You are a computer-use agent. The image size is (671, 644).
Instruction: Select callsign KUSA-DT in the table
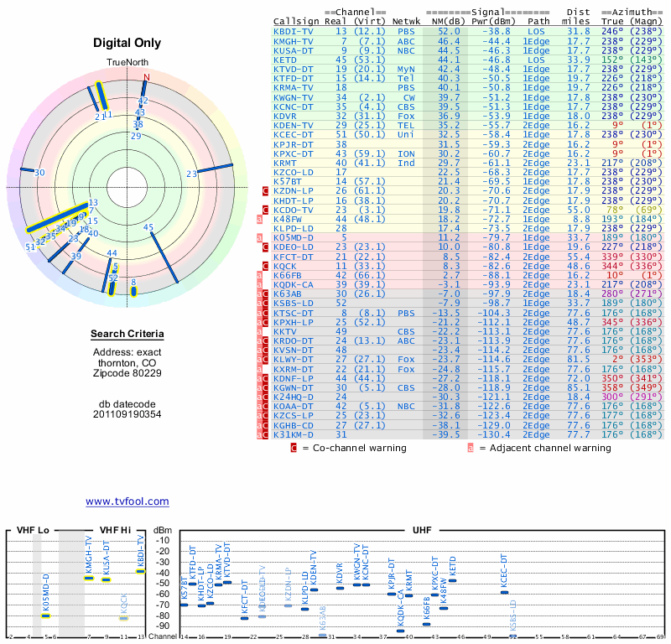point(293,50)
